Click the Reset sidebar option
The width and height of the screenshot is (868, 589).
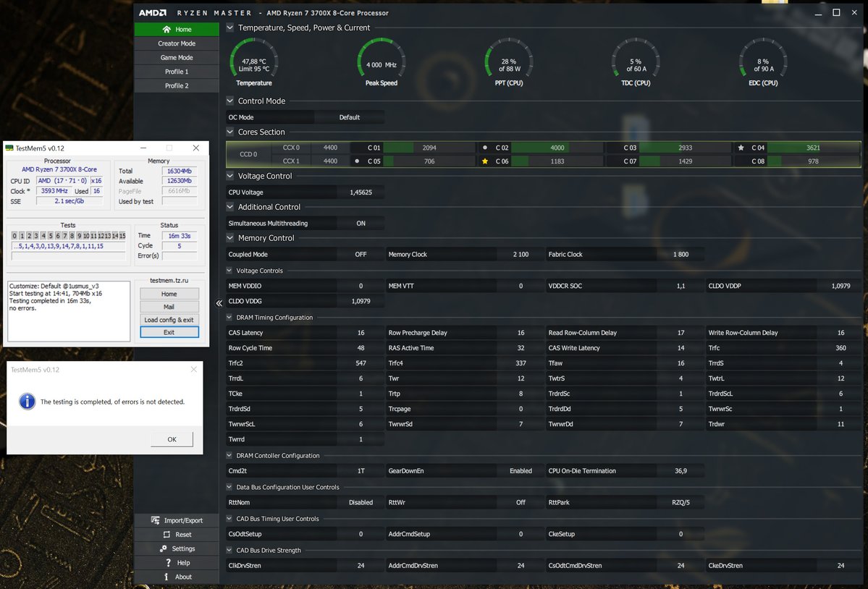[177, 535]
